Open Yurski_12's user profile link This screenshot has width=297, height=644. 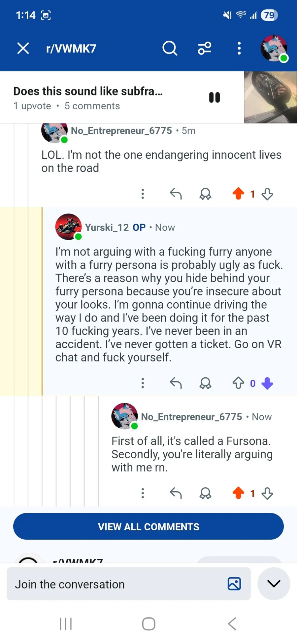(x=107, y=227)
